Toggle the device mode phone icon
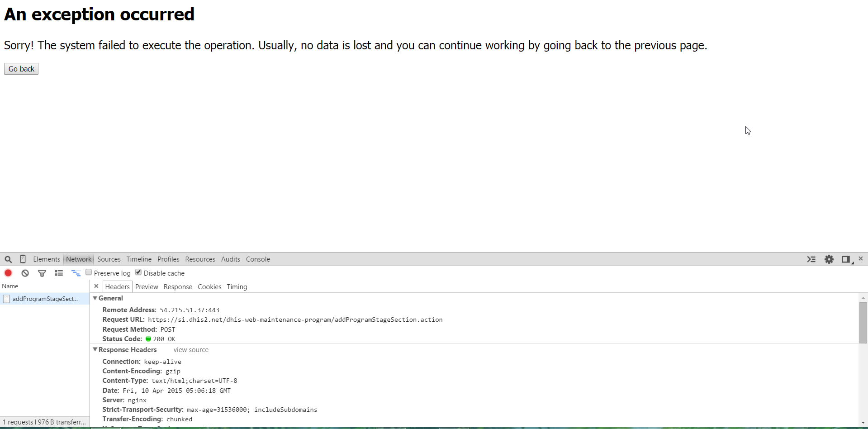 (23, 259)
